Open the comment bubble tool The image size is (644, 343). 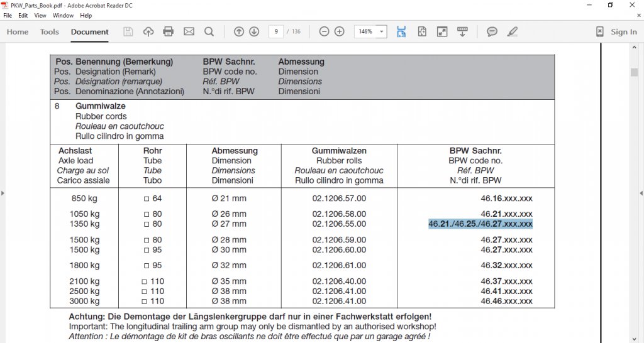coord(492,31)
